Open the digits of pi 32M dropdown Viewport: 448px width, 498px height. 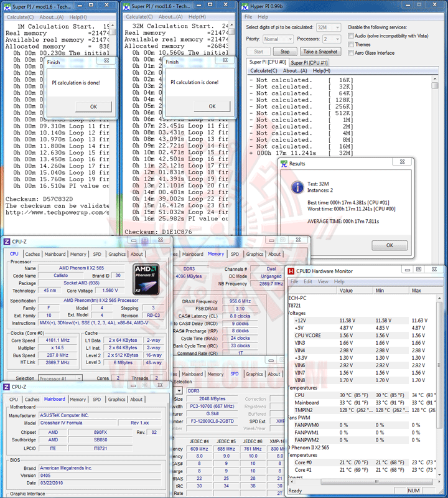point(329,27)
